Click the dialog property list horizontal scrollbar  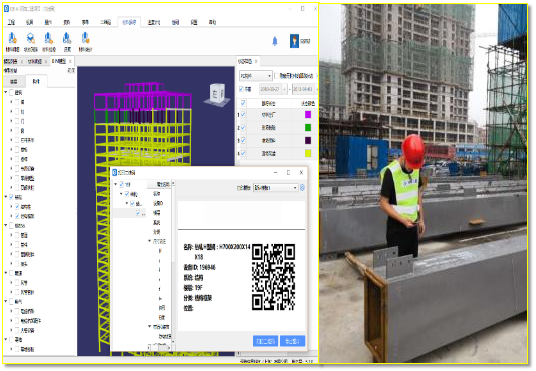(160, 347)
